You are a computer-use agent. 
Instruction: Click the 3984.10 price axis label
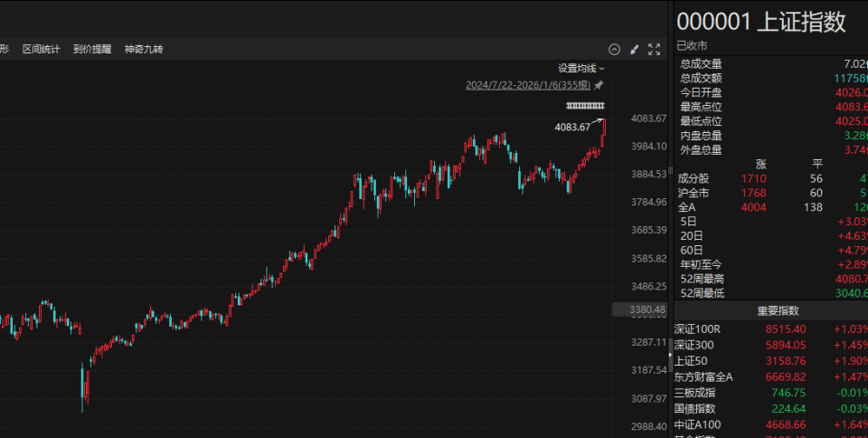[649, 147]
